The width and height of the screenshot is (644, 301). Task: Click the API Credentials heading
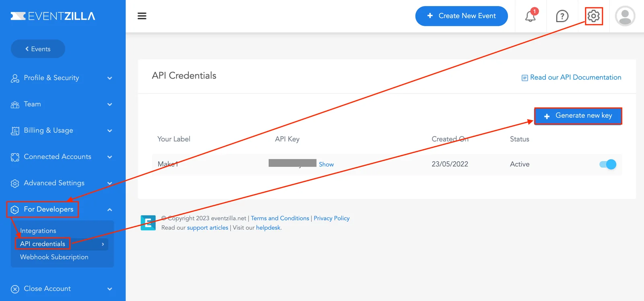[x=184, y=75]
